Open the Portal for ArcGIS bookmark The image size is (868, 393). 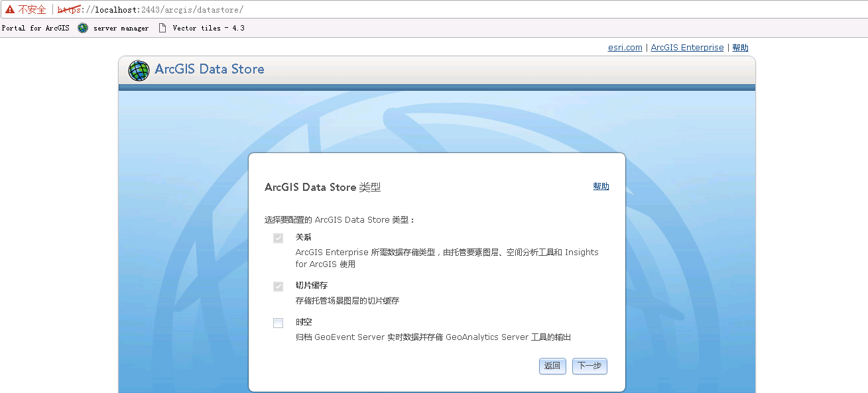coord(35,28)
